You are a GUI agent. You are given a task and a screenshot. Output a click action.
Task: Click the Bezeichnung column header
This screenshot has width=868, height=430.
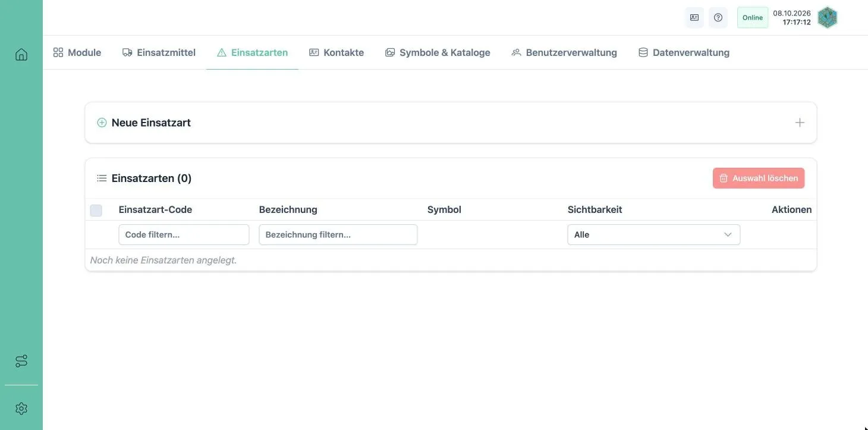[x=288, y=209]
